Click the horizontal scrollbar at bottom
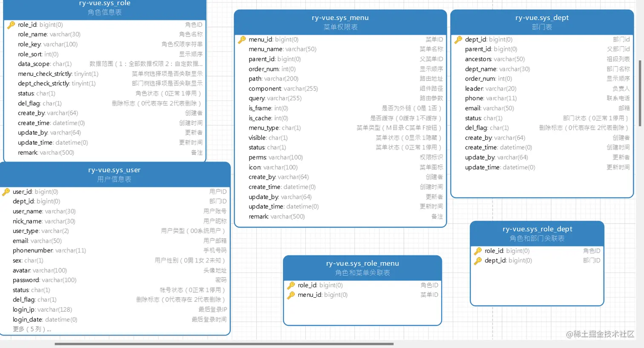This screenshot has width=644, height=348. tap(224, 344)
